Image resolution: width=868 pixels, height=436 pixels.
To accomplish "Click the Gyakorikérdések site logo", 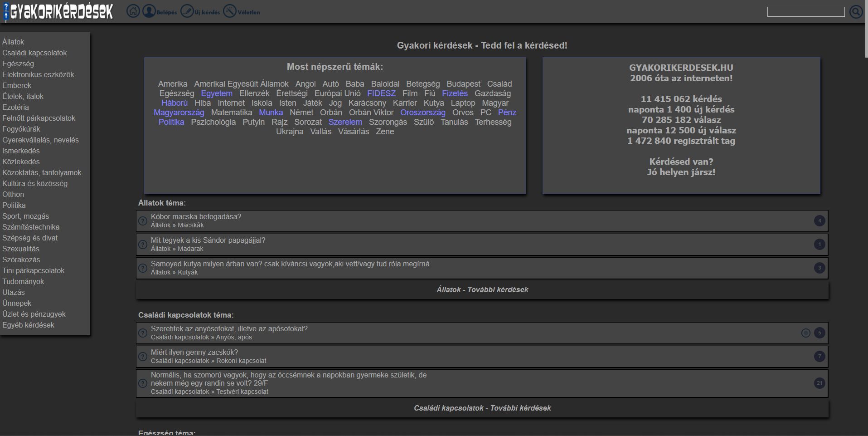I will pos(58,12).
